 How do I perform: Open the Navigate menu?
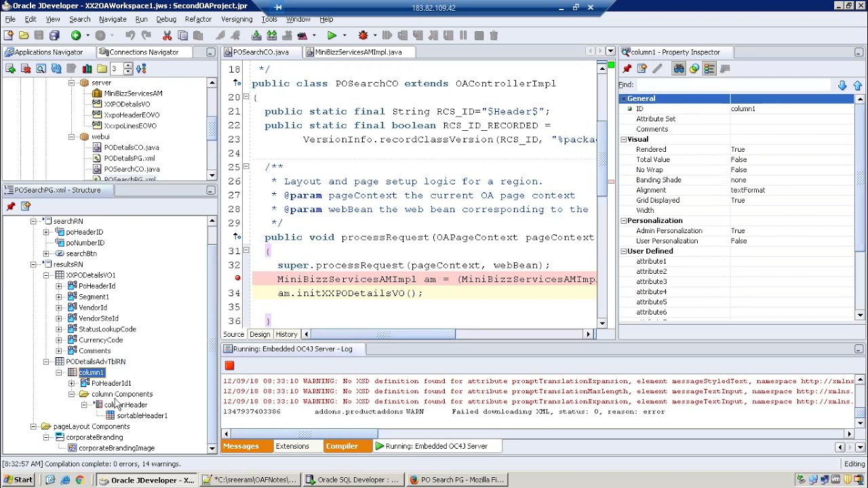113,19
